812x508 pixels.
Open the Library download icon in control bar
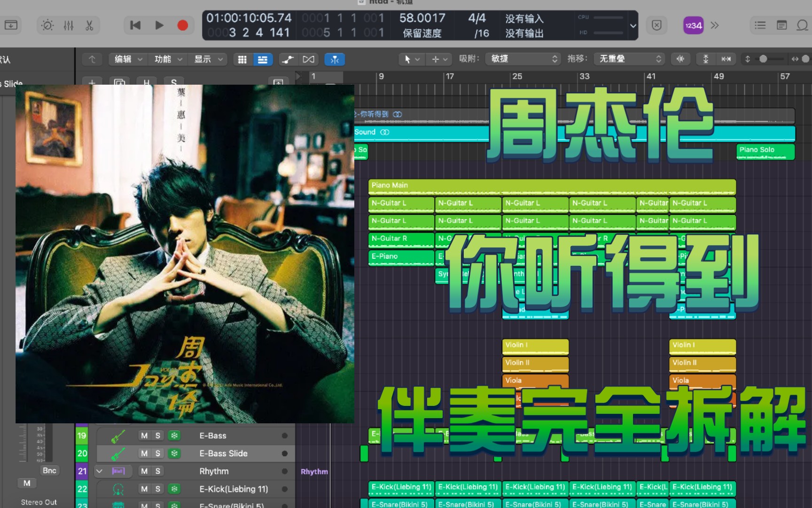point(11,25)
